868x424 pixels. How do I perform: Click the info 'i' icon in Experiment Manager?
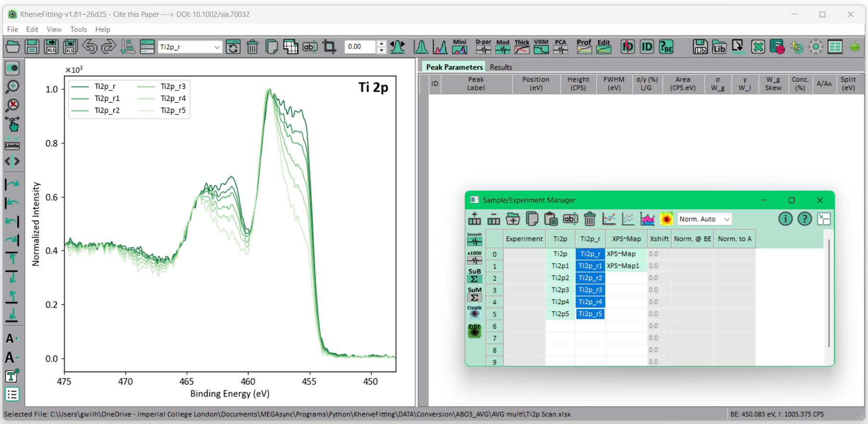coord(785,219)
